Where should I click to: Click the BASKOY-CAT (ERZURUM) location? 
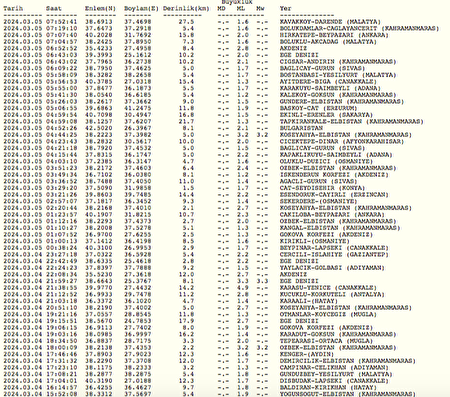[318, 108]
